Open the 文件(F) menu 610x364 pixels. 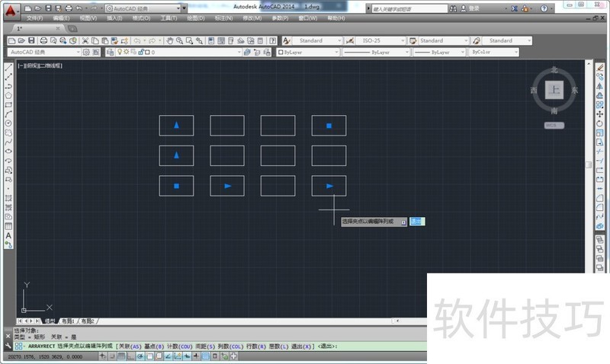(x=35, y=18)
